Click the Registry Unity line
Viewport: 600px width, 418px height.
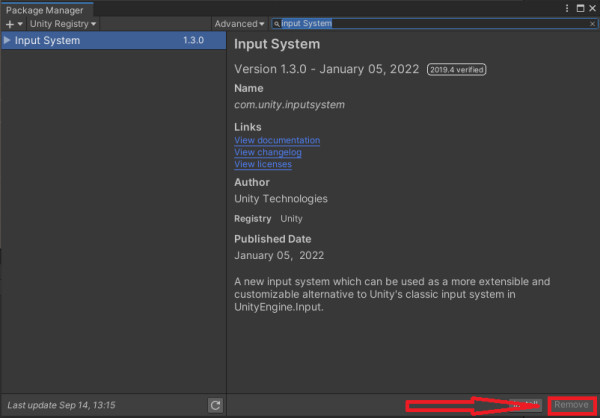[268, 219]
